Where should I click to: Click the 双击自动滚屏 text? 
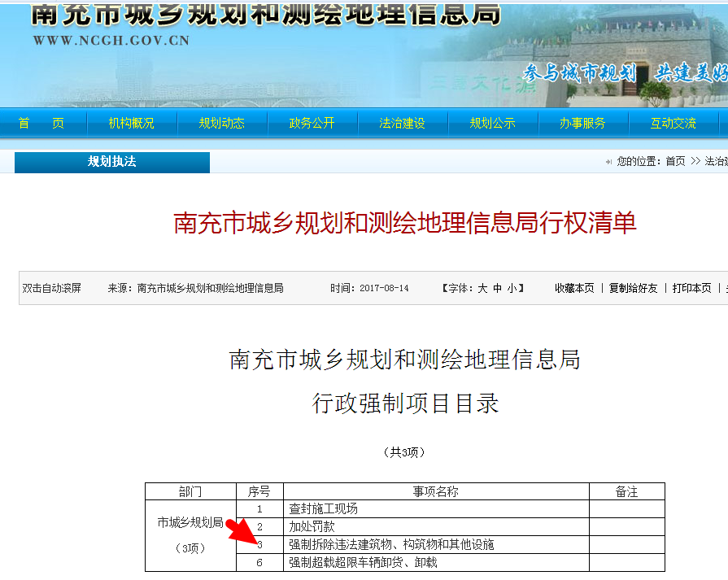click(x=52, y=289)
